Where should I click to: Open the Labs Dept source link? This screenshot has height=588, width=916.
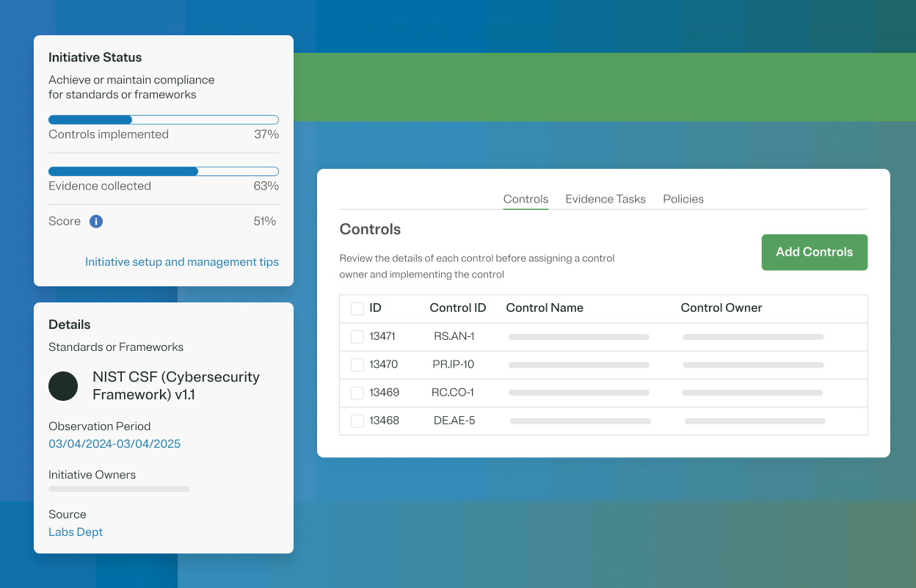(x=75, y=531)
